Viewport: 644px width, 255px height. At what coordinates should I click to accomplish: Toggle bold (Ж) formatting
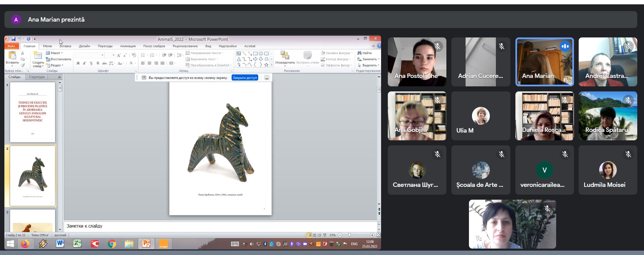78,63
